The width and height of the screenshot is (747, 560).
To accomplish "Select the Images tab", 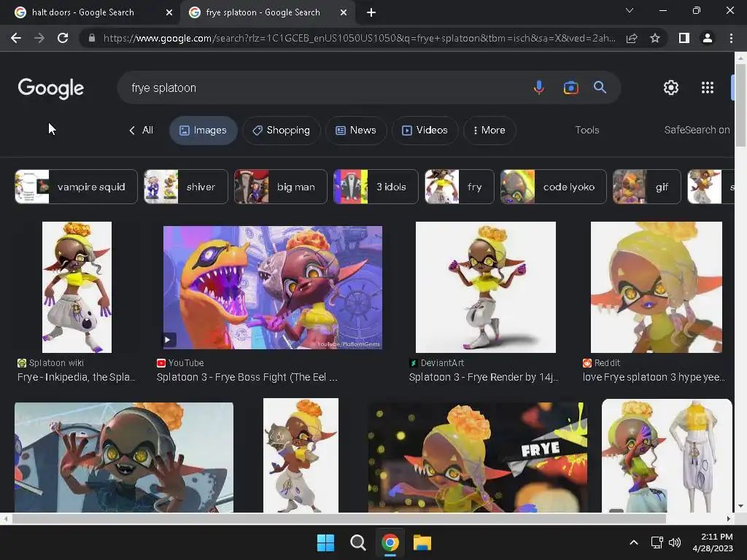I will coord(204,130).
